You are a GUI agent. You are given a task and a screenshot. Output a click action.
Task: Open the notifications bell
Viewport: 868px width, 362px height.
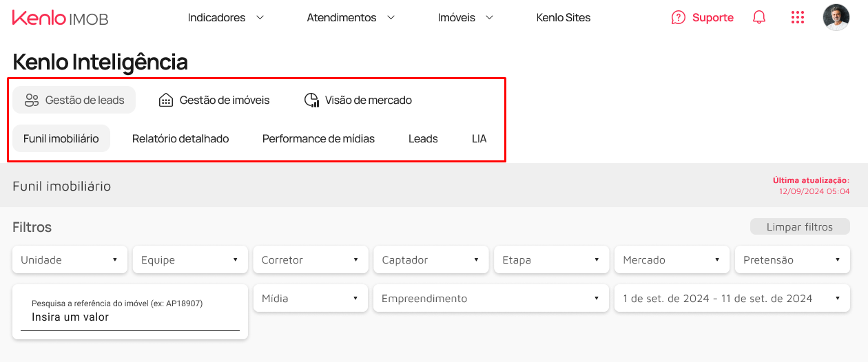(759, 18)
